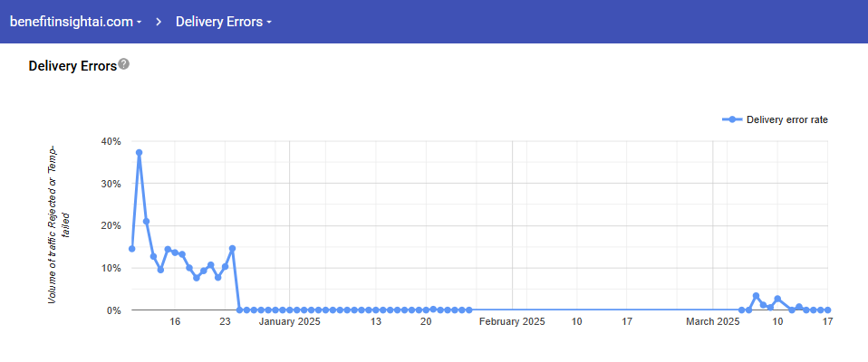Image resolution: width=868 pixels, height=362 pixels.
Task: Select the final 15% point before drop to zero
Action: coord(232,248)
